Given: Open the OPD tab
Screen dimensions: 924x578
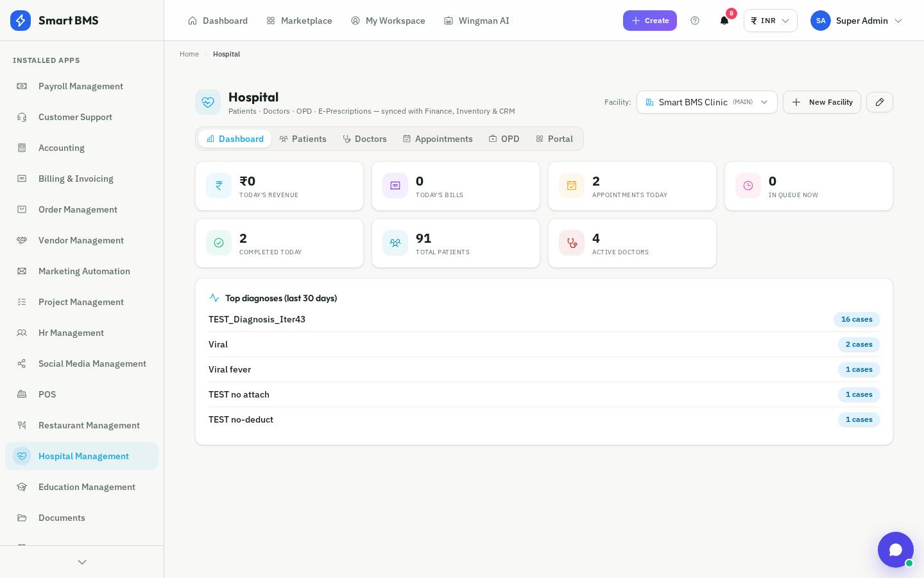Looking at the screenshot, I should [504, 139].
